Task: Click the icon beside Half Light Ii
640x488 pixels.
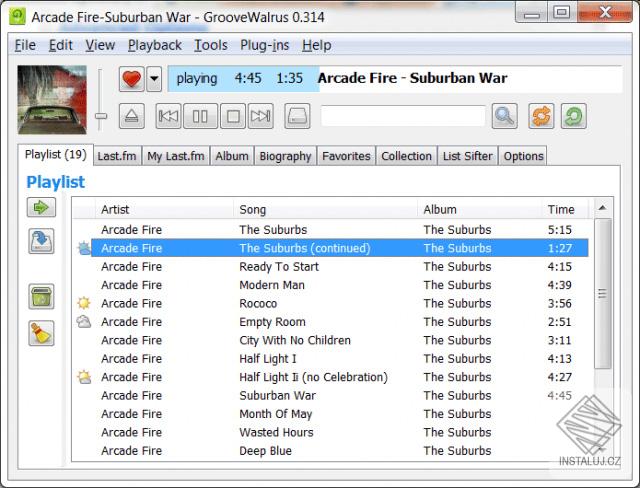Action: (84, 377)
